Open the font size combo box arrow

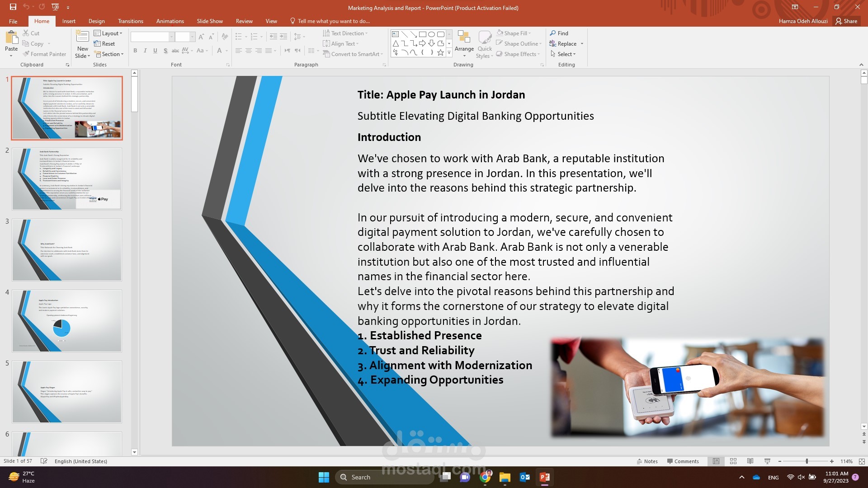[192, 37]
